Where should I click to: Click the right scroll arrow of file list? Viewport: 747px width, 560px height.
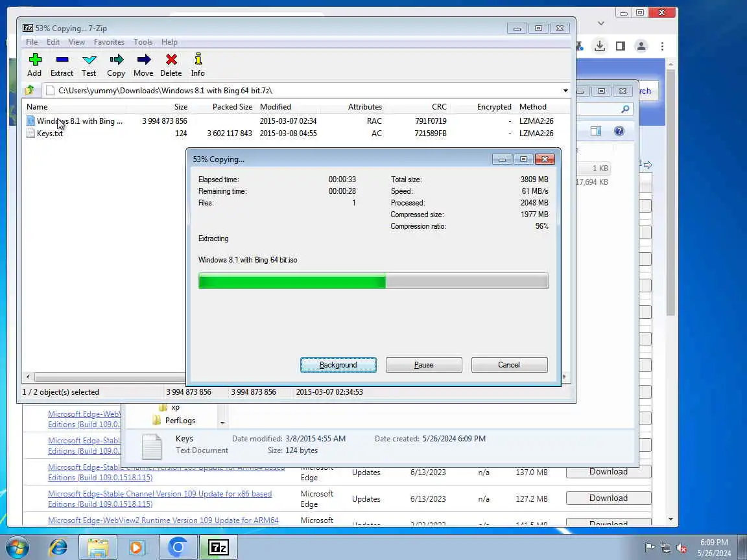(565, 377)
